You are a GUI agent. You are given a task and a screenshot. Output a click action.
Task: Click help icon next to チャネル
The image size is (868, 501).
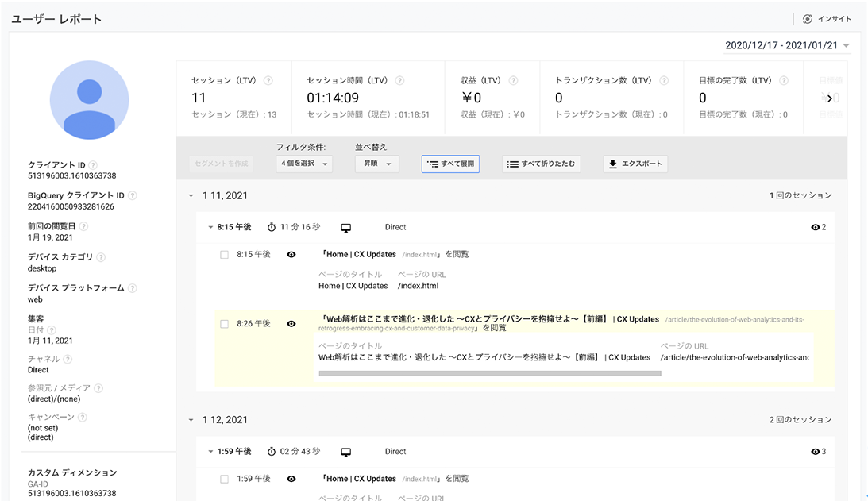(x=68, y=359)
